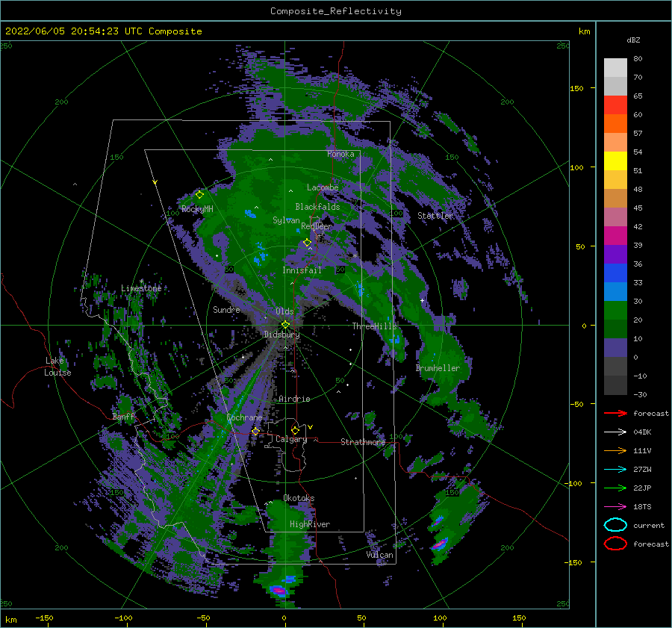Click the Didsbury label
This screenshot has height=628, width=672.
click(x=282, y=335)
